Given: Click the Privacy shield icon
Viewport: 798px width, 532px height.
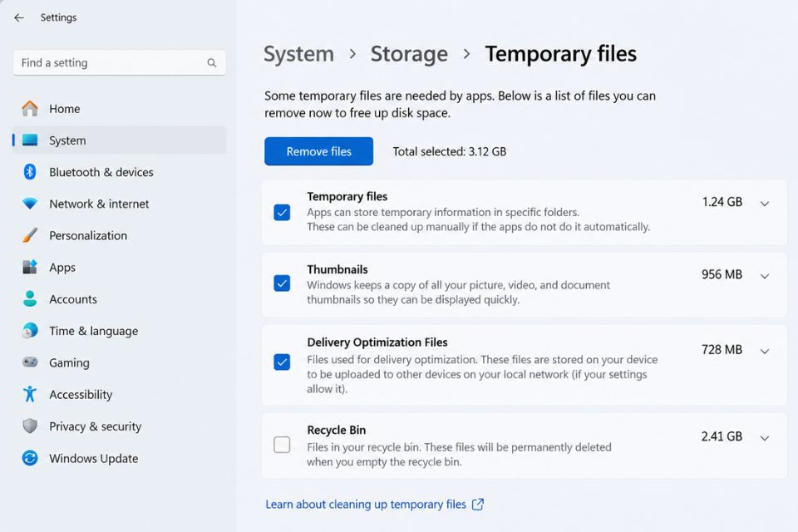Looking at the screenshot, I should pos(30,426).
